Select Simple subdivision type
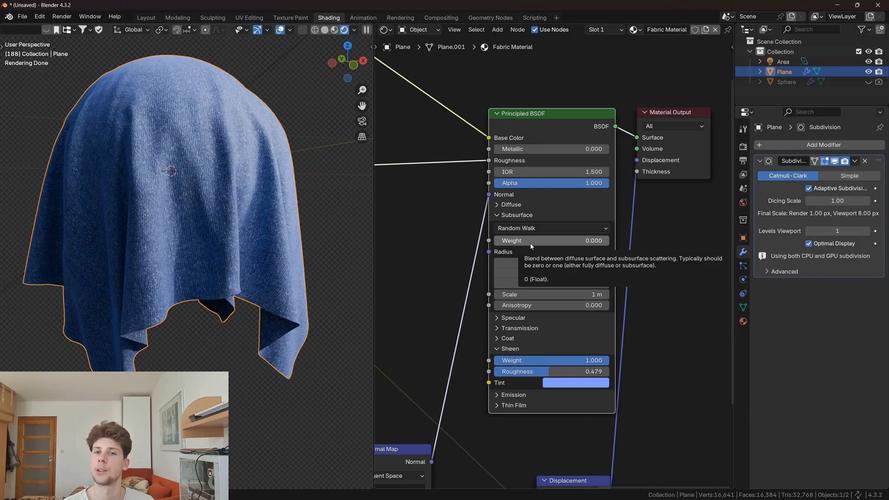 849,176
